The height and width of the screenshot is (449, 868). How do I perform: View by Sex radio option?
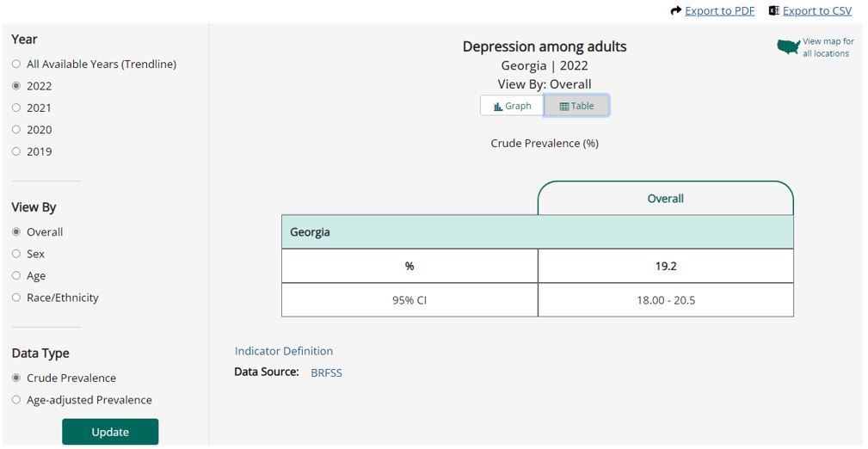point(16,254)
